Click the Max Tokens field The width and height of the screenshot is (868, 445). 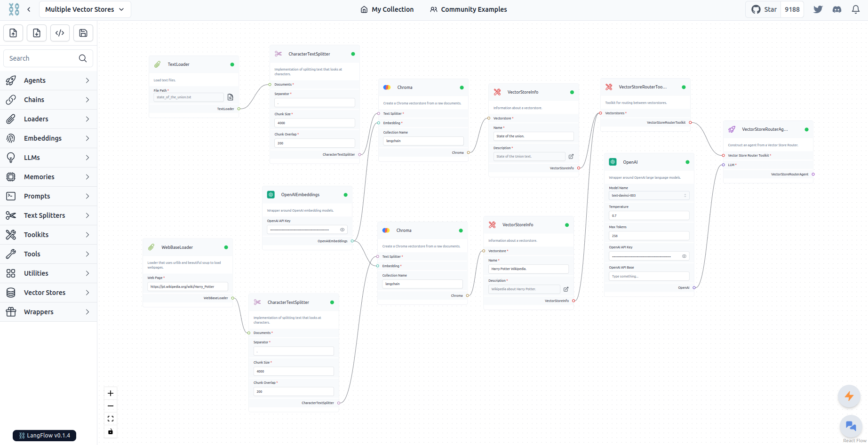[649, 236]
